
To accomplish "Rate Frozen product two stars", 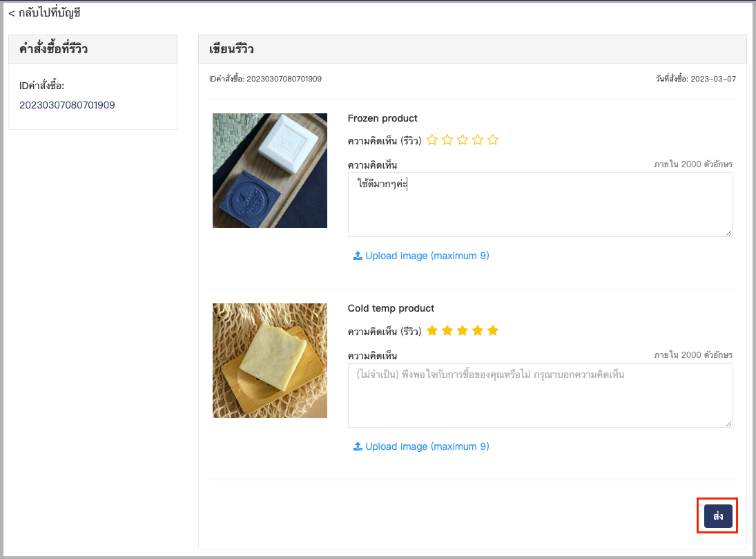I will (447, 140).
